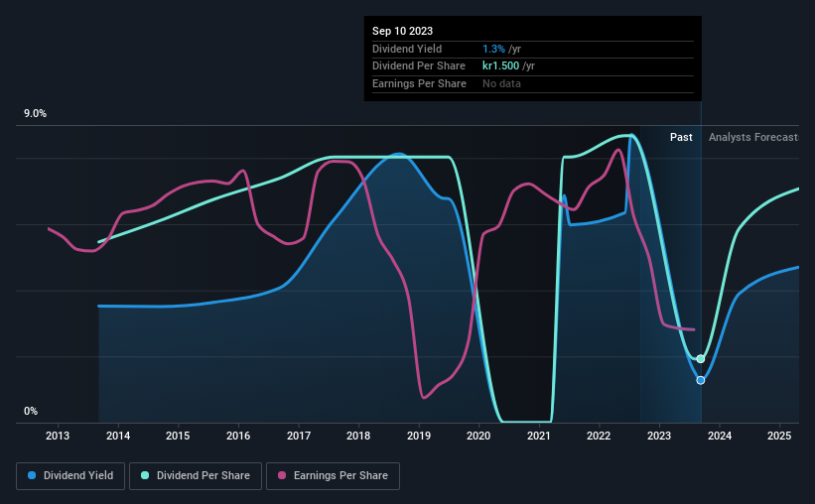Click the 'kr1.500' dividend per share value
The width and height of the screenshot is (815, 504).
(500, 66)
